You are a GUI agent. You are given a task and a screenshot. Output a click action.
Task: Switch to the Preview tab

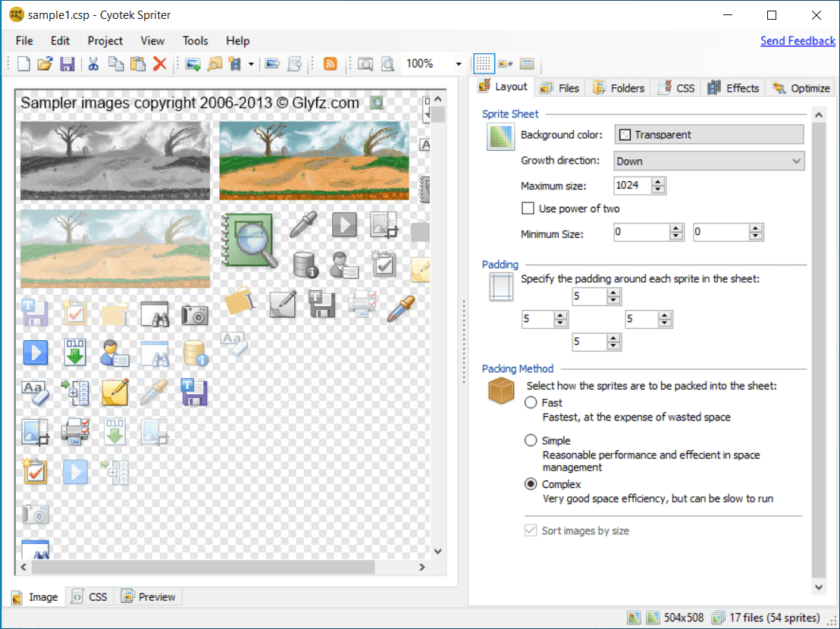(149, 596)
